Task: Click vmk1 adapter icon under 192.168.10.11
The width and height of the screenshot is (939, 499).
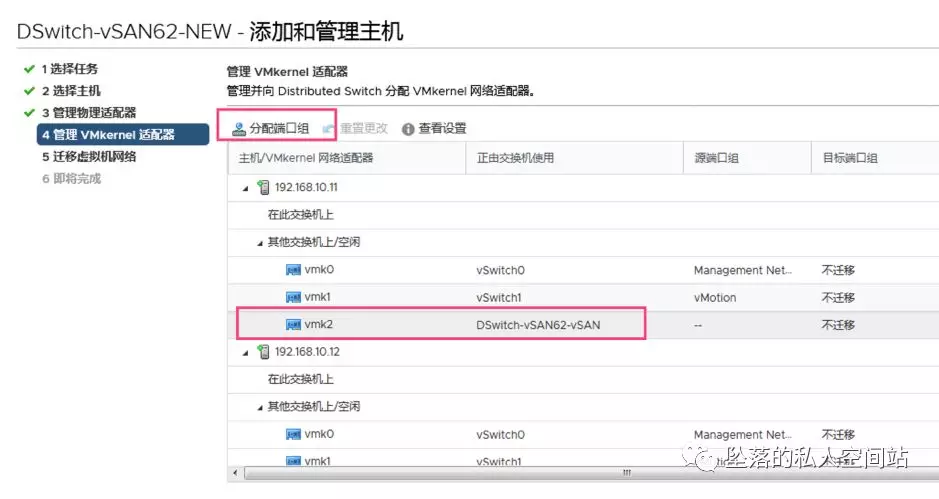Action: point(293,297)
